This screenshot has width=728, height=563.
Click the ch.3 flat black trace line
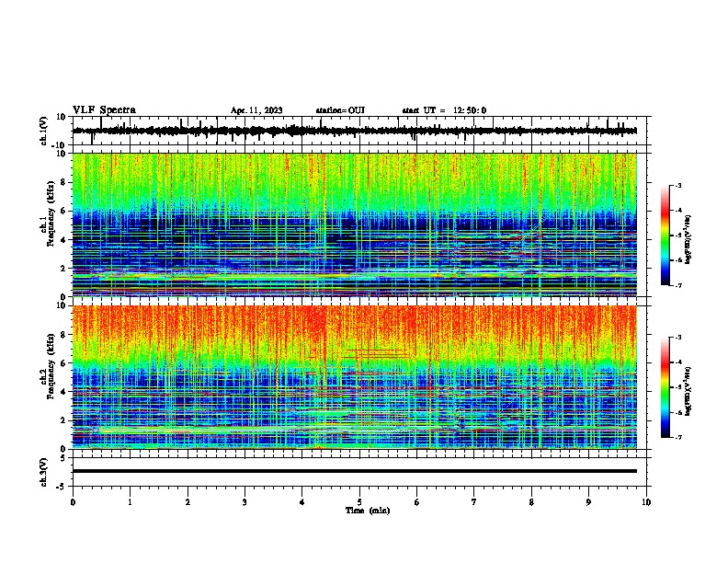click(x=355, y=471)
